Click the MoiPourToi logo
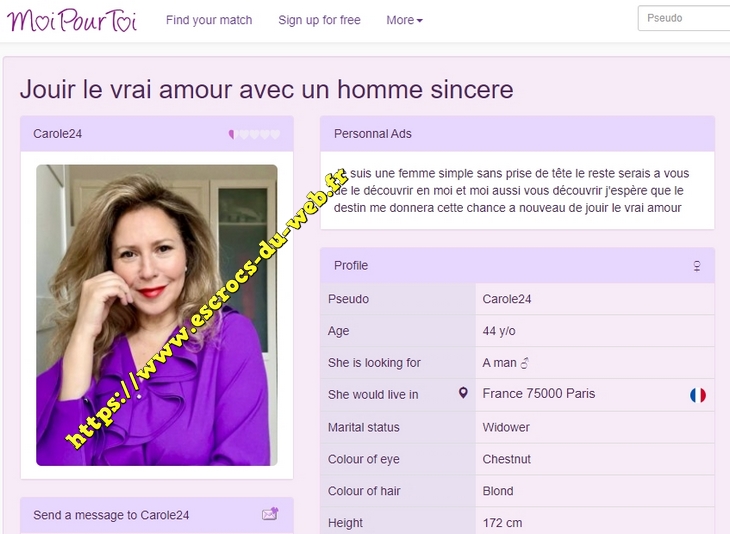The image size is (730, 534). (x=72, y=20)
